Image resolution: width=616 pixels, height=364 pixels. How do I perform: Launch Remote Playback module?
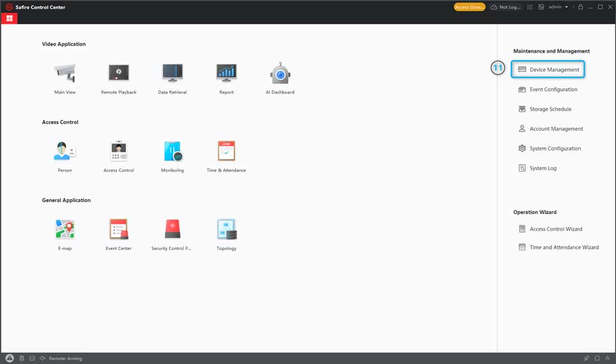(x=119, y=74)
